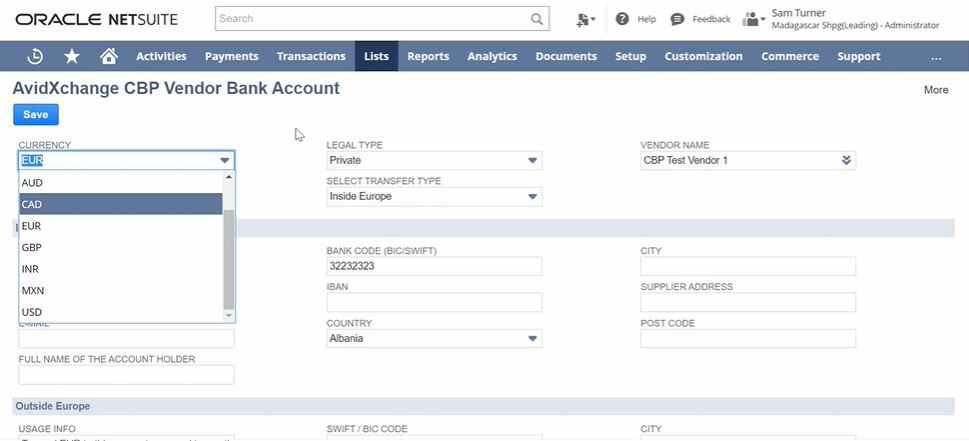
Task: Open the Payments menu
Action: point(232,56)
